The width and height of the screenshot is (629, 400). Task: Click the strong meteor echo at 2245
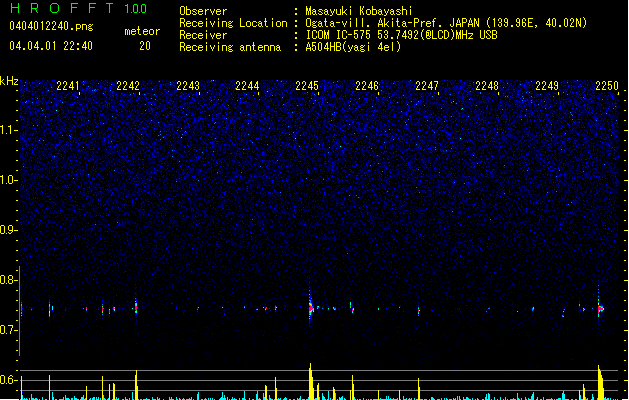(310, 308)
